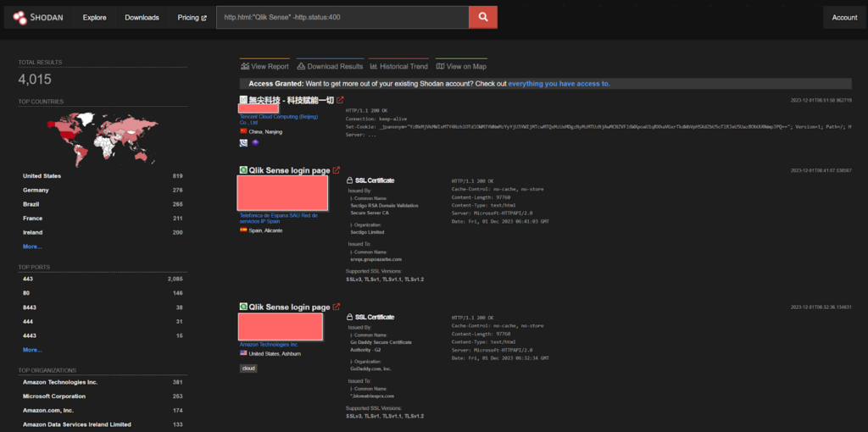The height and width of the screenshot is (432, 868).
Task: Filter results by Brazil
Action: pyautogui.click(x=103, y=204)
